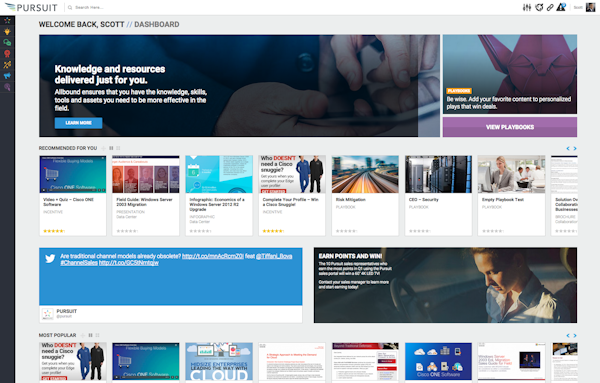Open the alert triangle notifications icon
The width and height of the screenshot is (600, 383).
coord(561,7)
